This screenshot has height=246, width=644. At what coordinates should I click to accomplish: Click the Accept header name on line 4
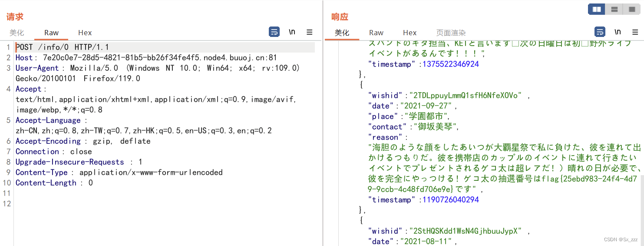click(x=28, y=89)
